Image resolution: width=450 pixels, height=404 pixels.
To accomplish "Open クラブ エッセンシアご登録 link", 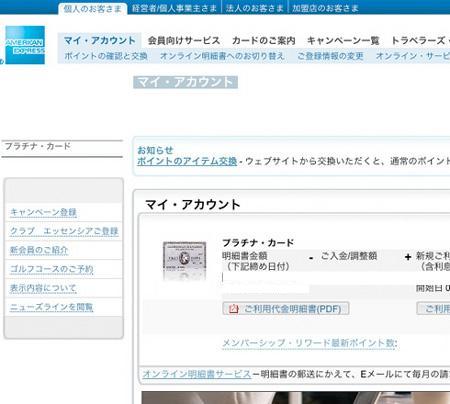I will (x=64, y=231).
